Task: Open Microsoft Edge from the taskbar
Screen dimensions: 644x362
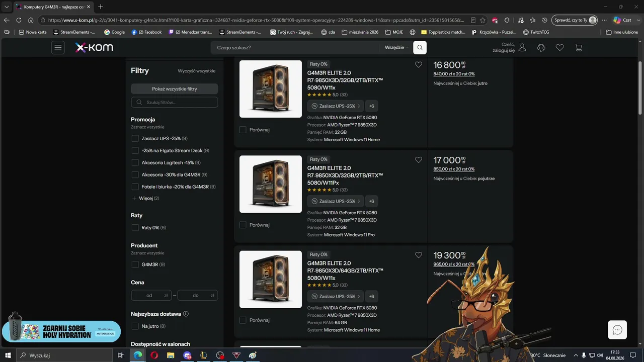Action: (x=137, y=355)
